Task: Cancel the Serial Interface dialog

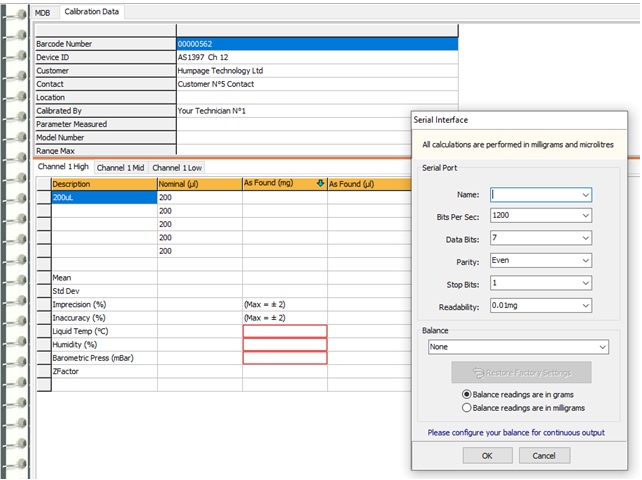Action: tap(544, 456)
